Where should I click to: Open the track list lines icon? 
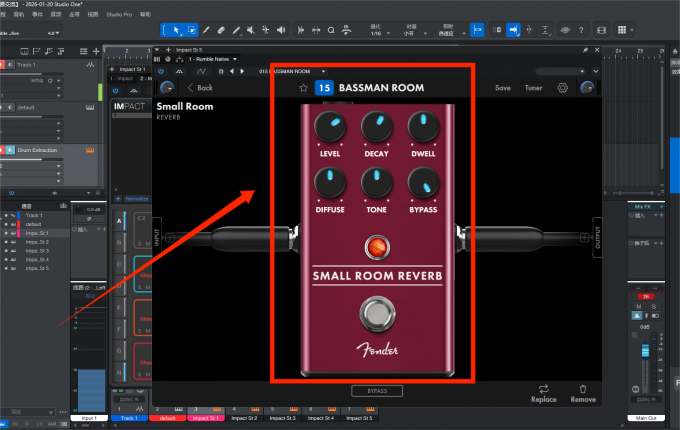(x=83, y=51)
